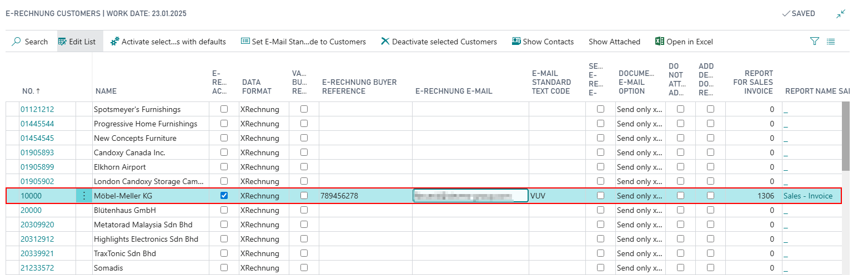Uncheck E-Rechnung active for Möbel-Meller KG

[x=224, y=196]
